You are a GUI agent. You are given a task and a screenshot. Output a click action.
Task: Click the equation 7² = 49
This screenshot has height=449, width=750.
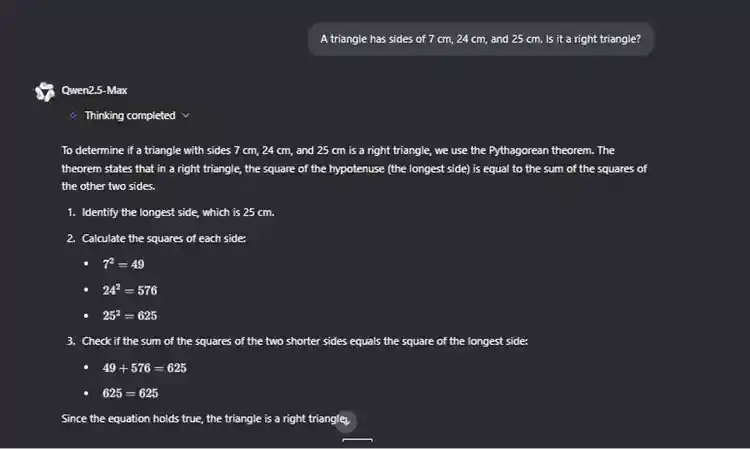(x=123, y=264)
